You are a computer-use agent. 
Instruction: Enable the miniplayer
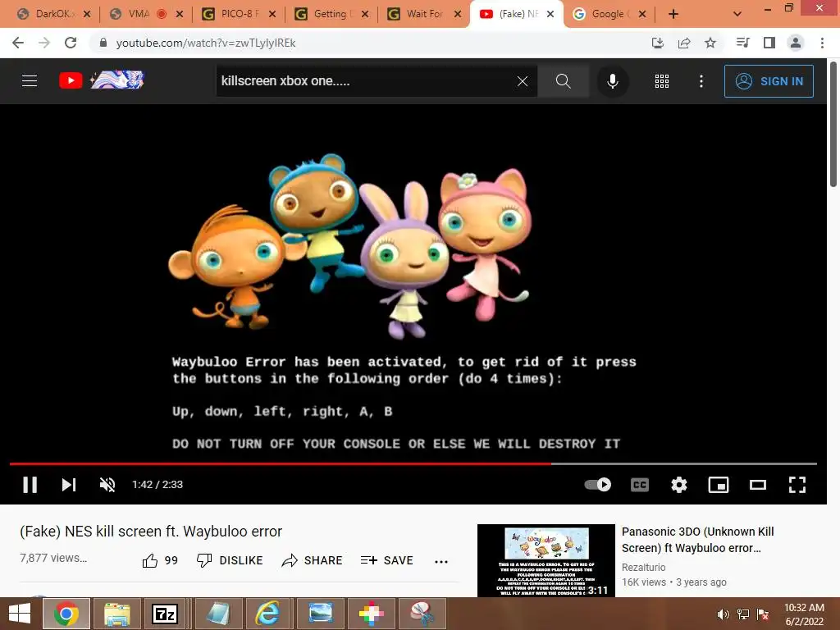point(719,484)
